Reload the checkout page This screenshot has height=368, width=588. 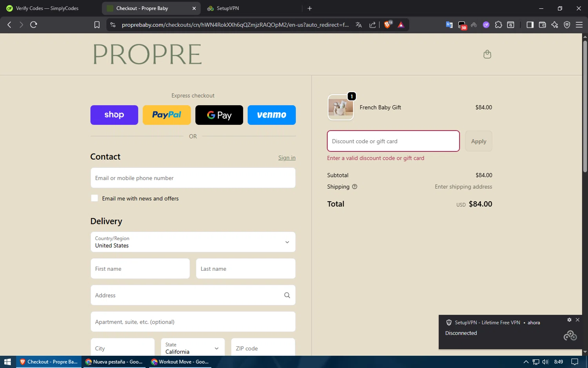coord(34,25)
